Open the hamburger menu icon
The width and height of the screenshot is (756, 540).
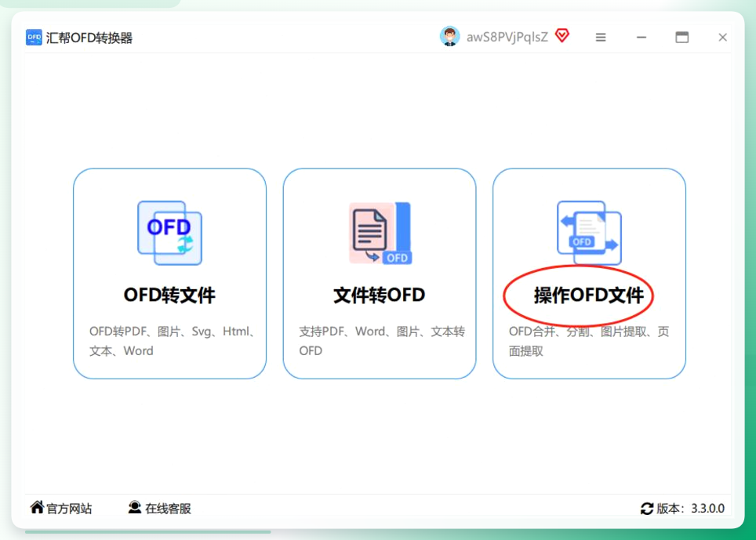tap(601, 37)
